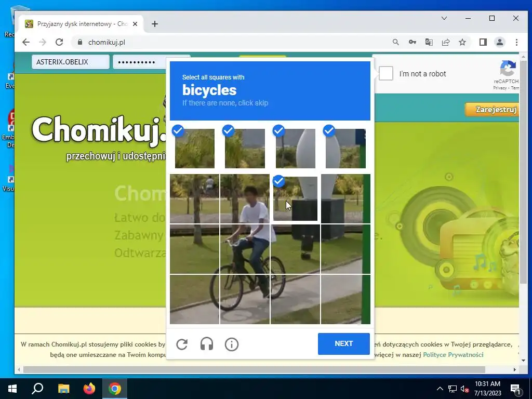
Task: Bookmark this tab with star icon
Action: point(462,42)
